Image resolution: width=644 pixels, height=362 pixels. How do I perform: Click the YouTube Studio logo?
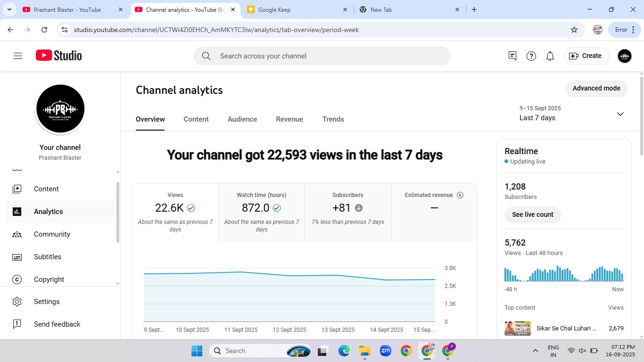[x=59, y=56]
